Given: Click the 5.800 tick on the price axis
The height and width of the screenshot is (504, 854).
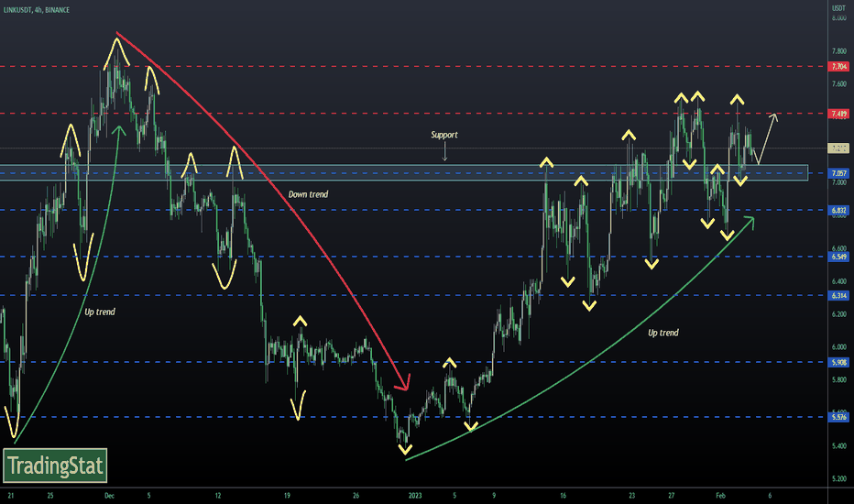Looking at the screenshot, I should pos(838,379).
